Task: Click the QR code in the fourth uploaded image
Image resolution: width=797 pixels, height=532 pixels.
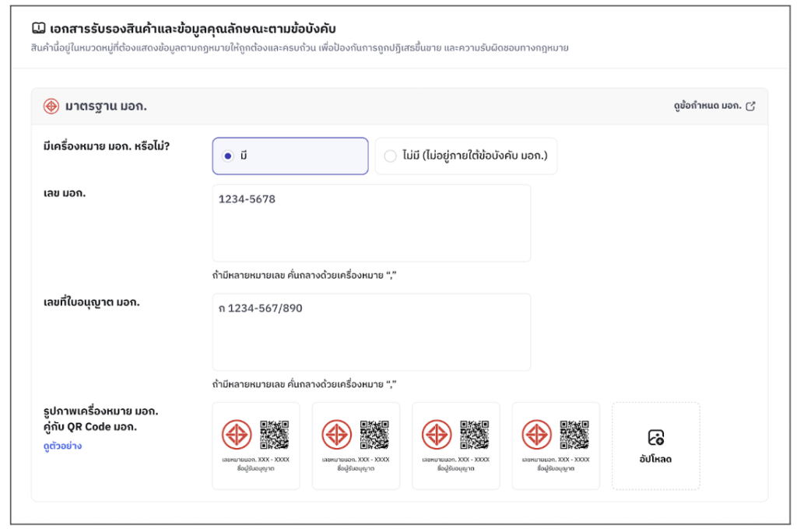Action: (574, 435)
